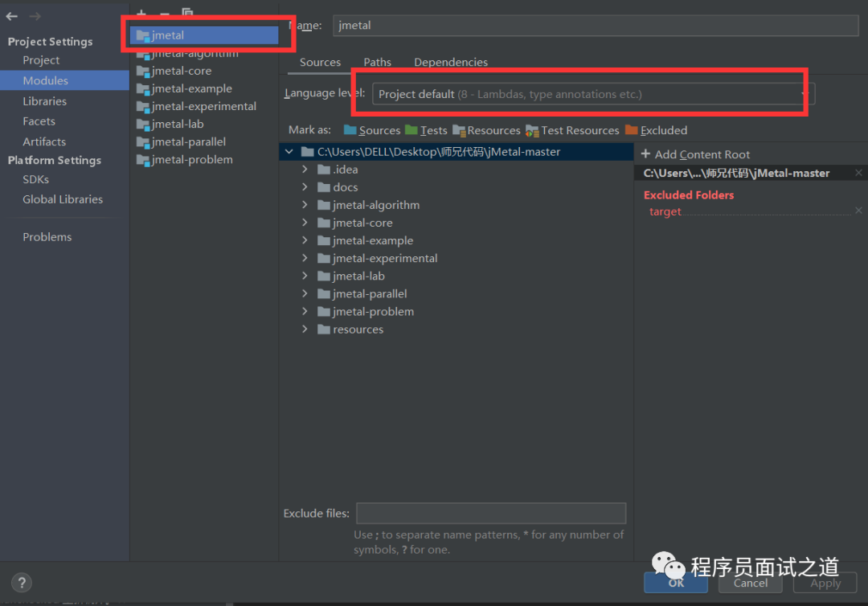
Task: Click the Apply button
Action: (x=825, y=583)
